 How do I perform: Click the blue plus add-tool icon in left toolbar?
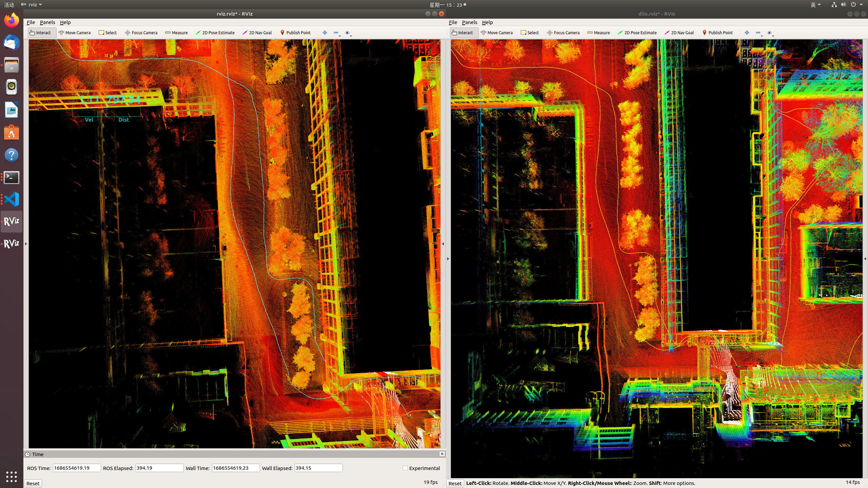(x=325, y=33)
